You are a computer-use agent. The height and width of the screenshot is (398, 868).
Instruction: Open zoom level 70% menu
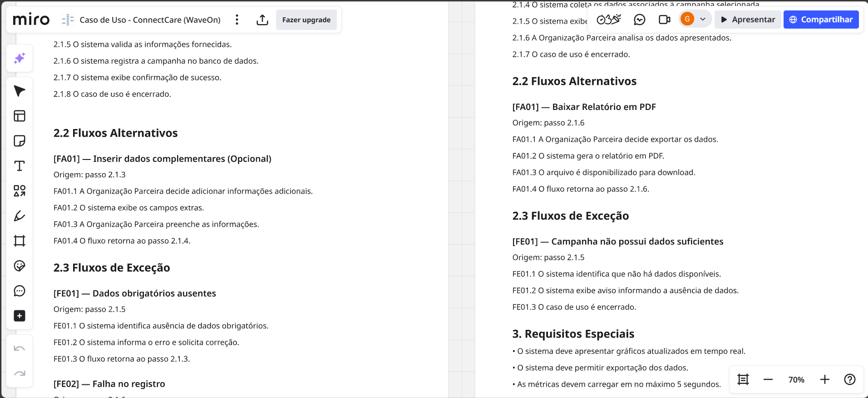click(796, 379)
